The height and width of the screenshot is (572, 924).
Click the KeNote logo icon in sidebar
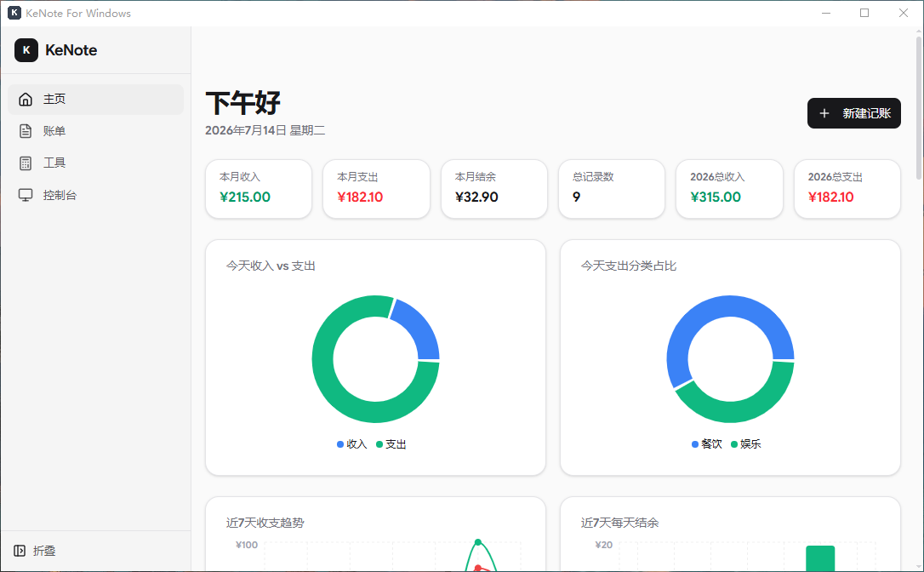(x=26, y=50)
